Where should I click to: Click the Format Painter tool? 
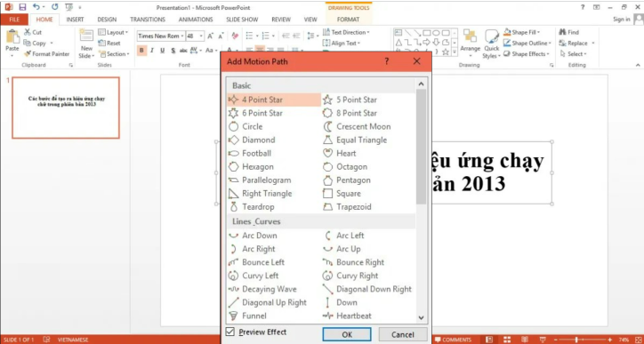click(46, 53)
